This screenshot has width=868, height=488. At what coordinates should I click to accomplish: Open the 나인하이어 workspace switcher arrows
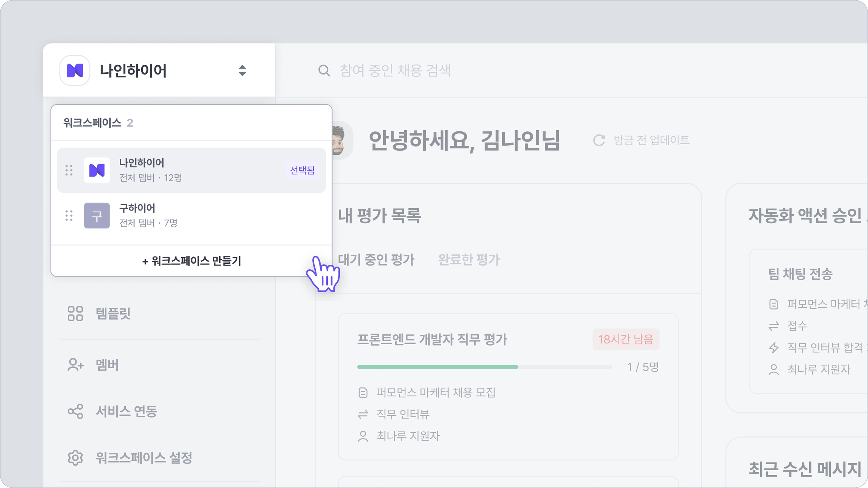pos(242,70)
